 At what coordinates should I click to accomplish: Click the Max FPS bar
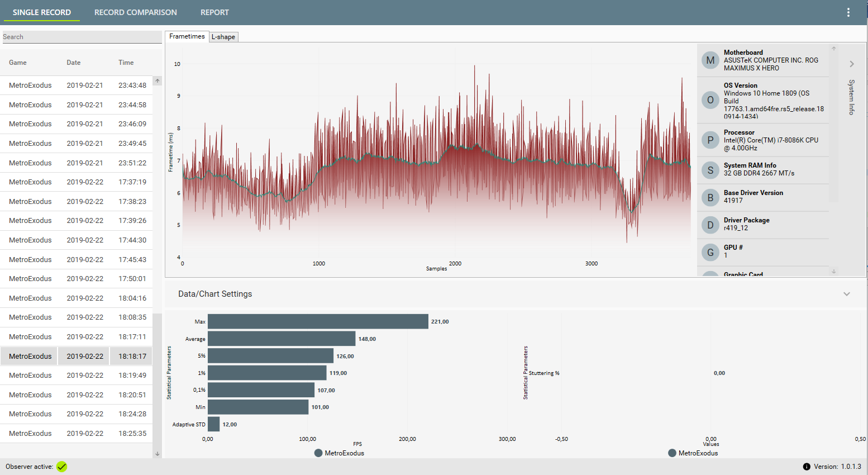[x=318, y=321]
